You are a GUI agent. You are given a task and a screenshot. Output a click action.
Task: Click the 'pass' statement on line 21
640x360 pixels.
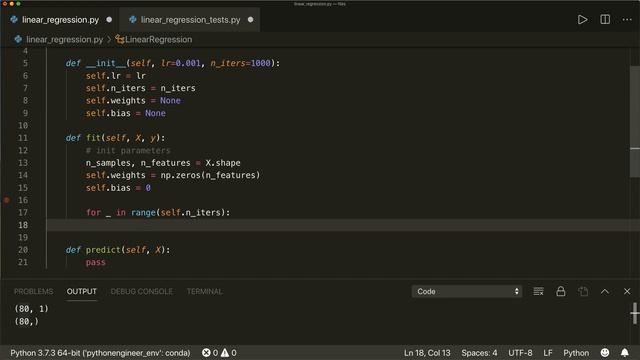(x=96, y=262)
